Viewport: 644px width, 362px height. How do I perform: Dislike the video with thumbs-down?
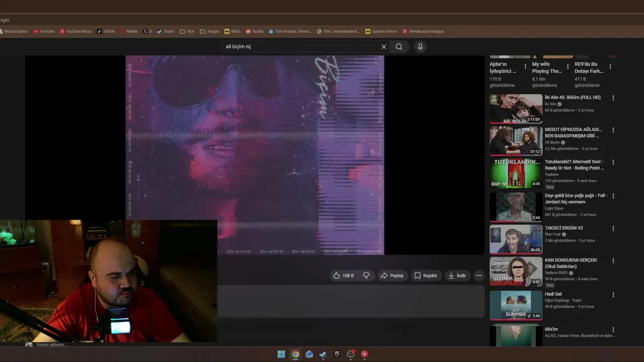coord(366,276)
